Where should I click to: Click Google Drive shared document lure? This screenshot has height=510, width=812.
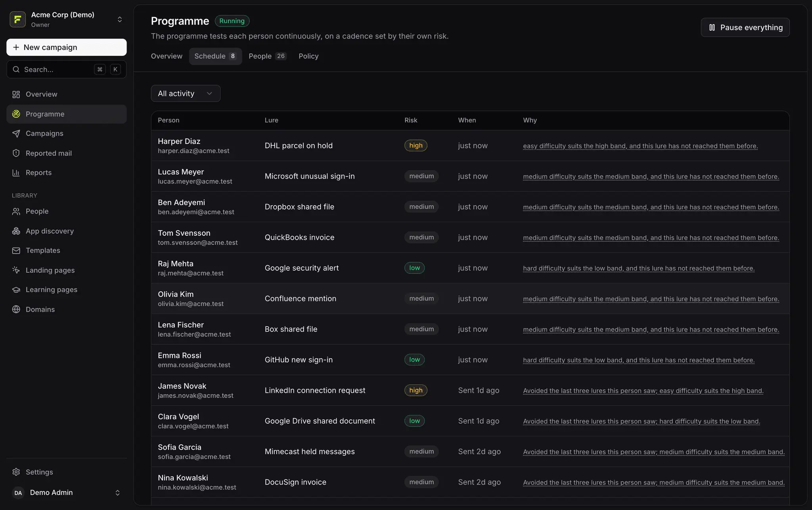320,421
